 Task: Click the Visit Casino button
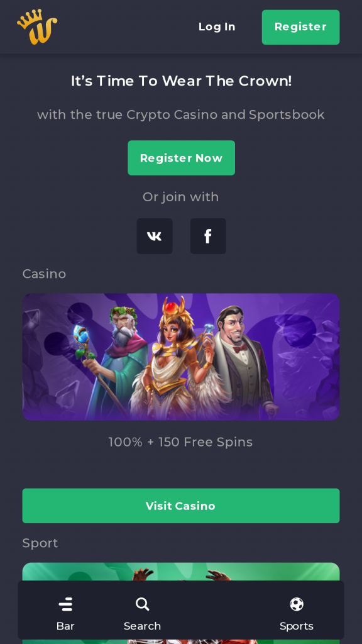181,506
